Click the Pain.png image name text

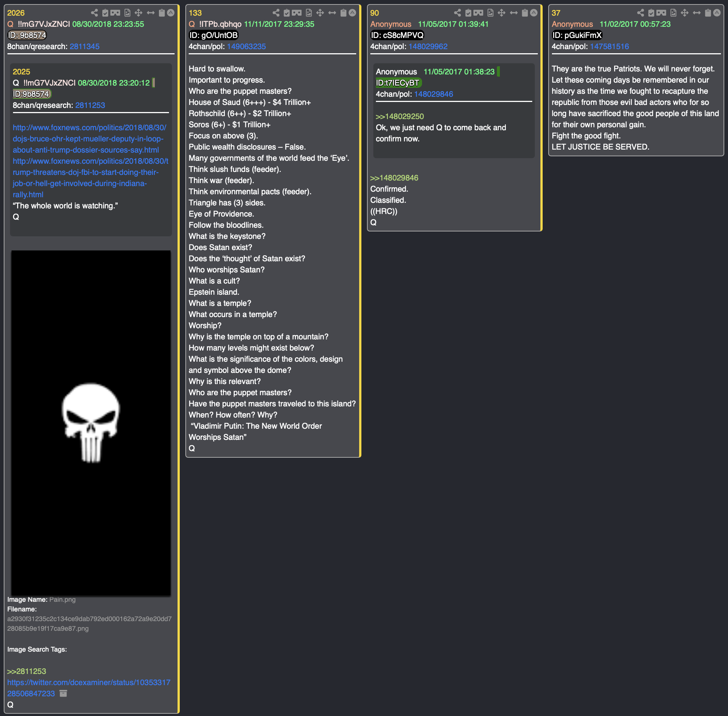tap(63, 600)
